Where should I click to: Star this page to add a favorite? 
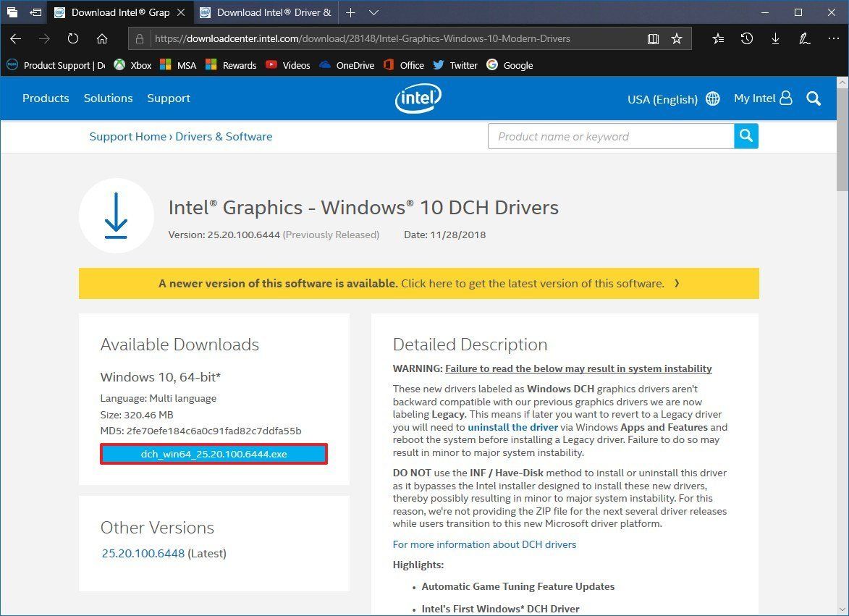[x=677, y=39]
